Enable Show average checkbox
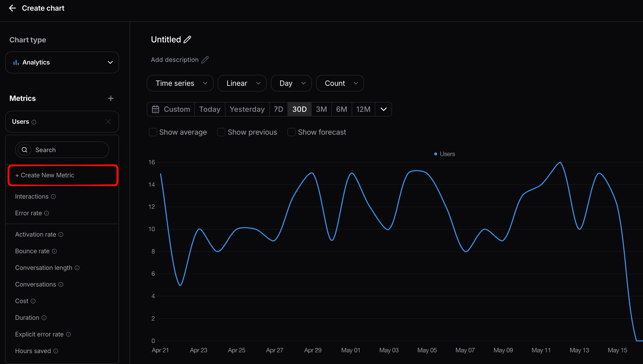The image size is (643, 364). pos(153,132)
